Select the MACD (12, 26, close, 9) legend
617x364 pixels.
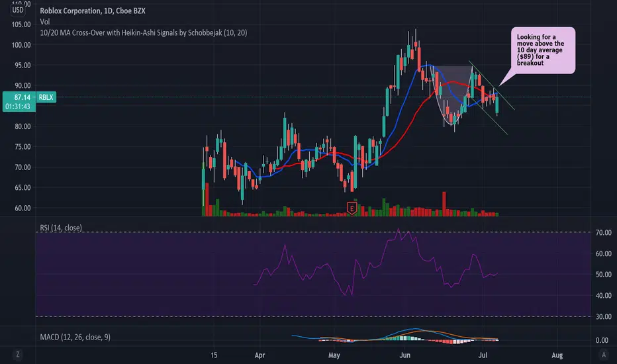coord(75,338)
